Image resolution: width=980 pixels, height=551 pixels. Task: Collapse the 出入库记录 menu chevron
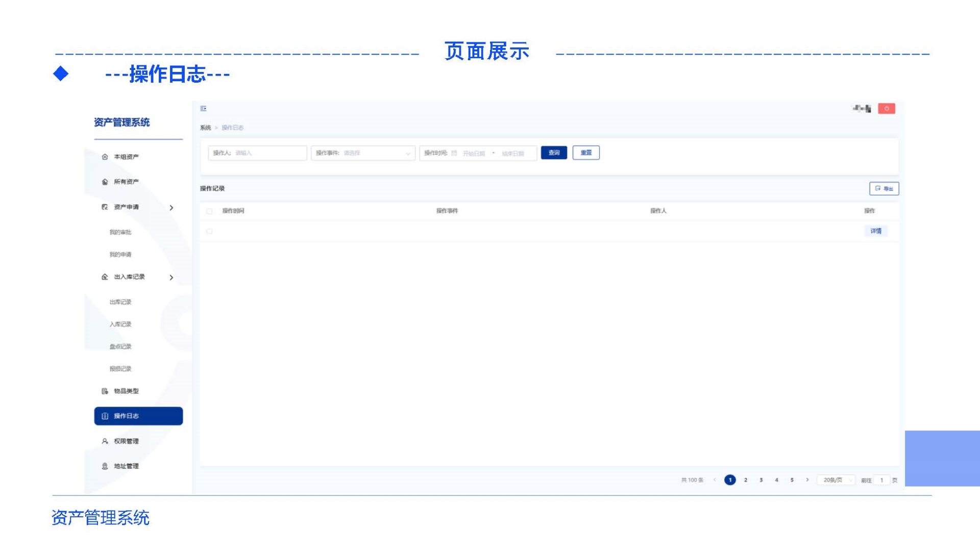171,278
